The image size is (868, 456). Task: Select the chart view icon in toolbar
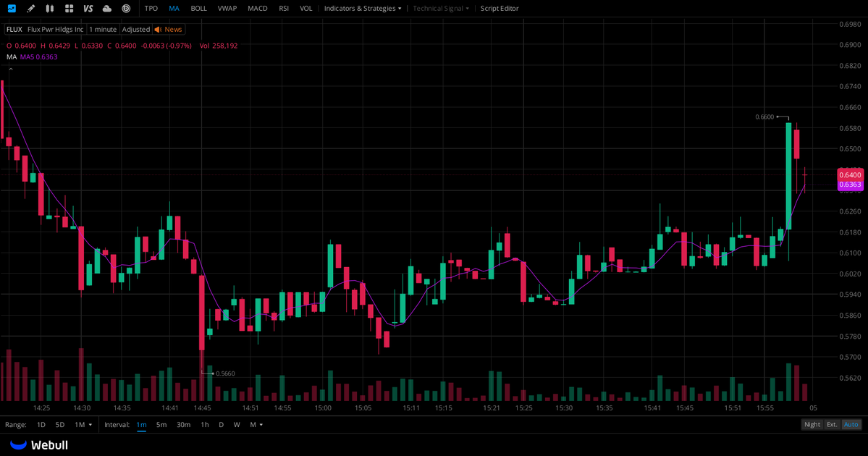tap(12, 8)
